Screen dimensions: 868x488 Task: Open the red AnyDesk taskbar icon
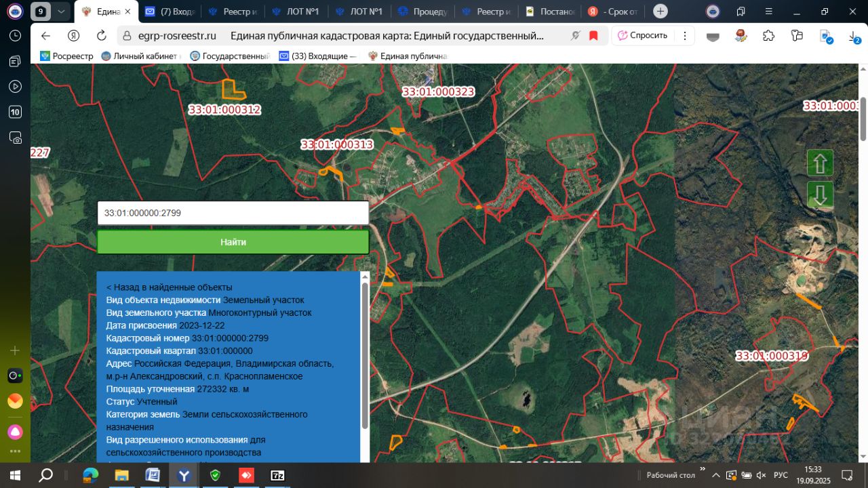[x=246, y=475]
